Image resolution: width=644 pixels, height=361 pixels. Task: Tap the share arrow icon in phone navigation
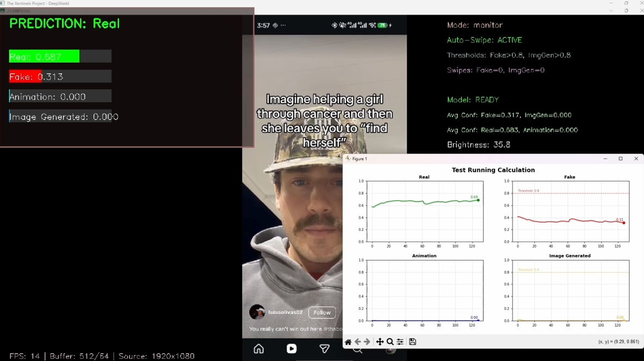click(x=324, y=349)
